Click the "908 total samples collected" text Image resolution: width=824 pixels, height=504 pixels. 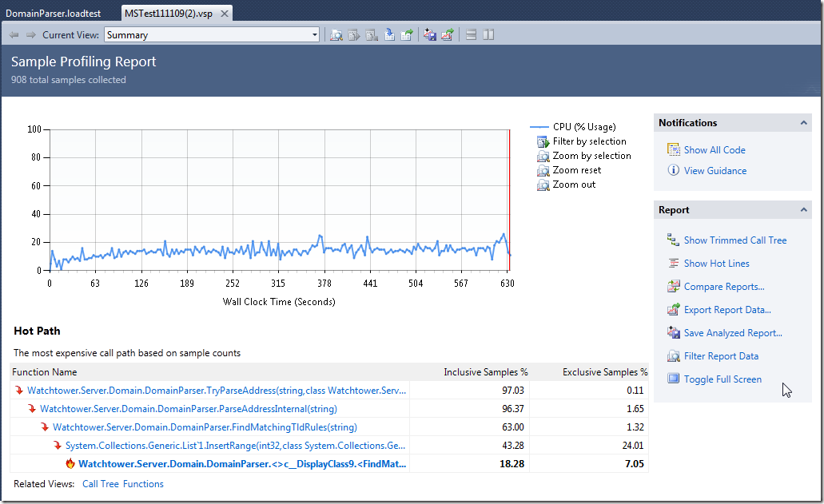click(68, 80)
